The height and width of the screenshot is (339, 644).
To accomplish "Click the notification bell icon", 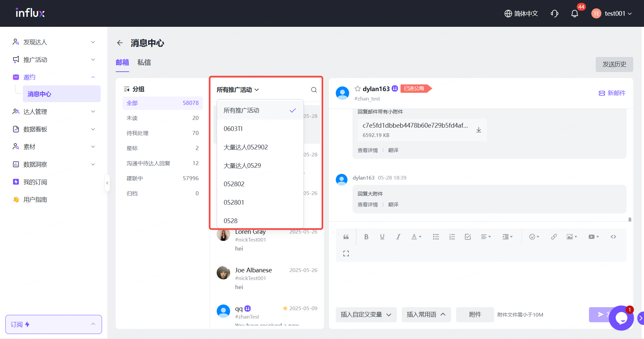I will click(575, 14).
